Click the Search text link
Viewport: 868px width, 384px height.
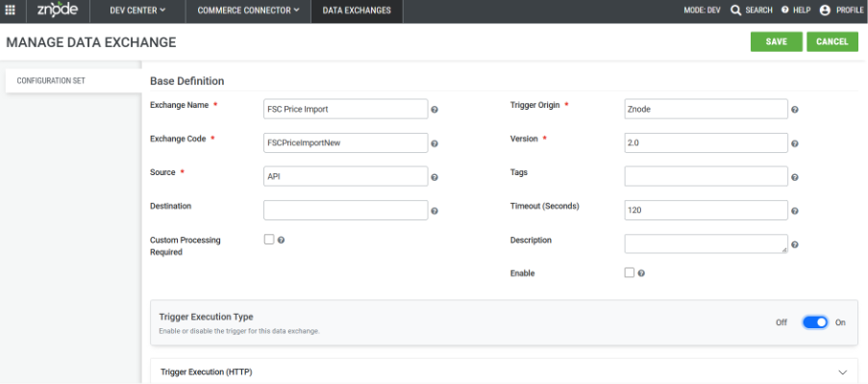(759, 10)
